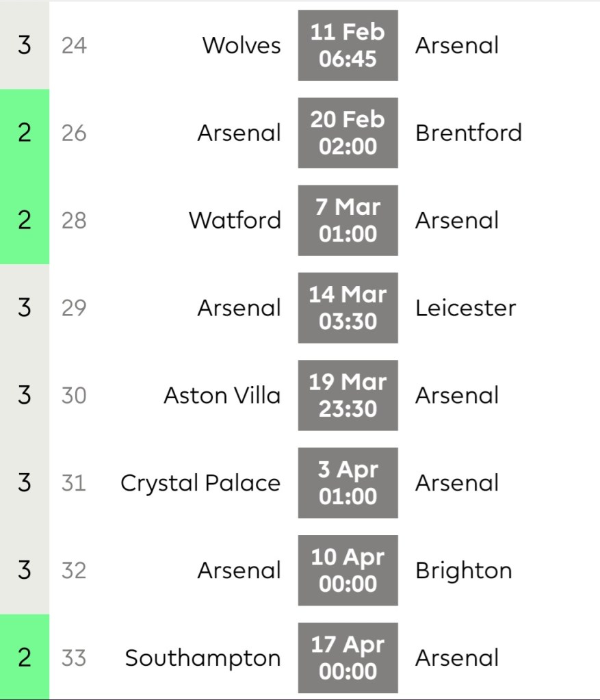This screenshot has width=600, height=700.
Task: Click the 11 Feb 06:45 kickoff box
Action: (348, 45)
